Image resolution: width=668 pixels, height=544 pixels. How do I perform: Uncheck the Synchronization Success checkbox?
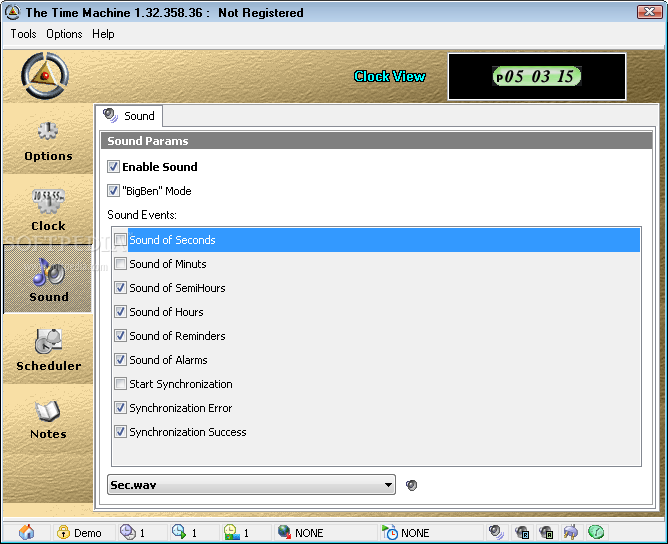[x=121, y=432]
